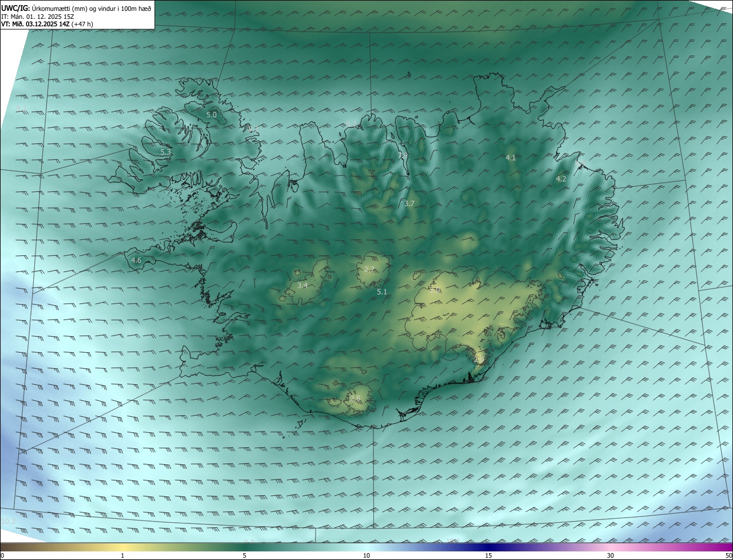This screenshot has height=560, width=733.
Task: Click the 5.1 value label on the map
Action: [382, 292]
